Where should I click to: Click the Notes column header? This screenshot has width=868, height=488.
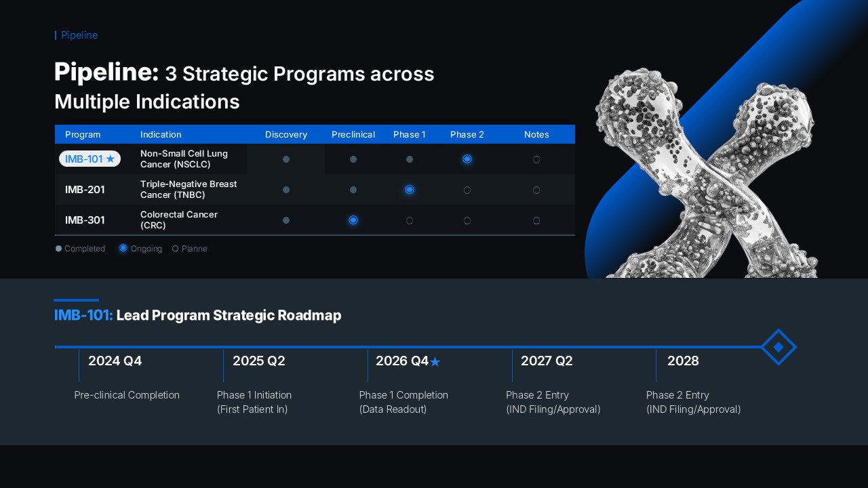(536, 134)
